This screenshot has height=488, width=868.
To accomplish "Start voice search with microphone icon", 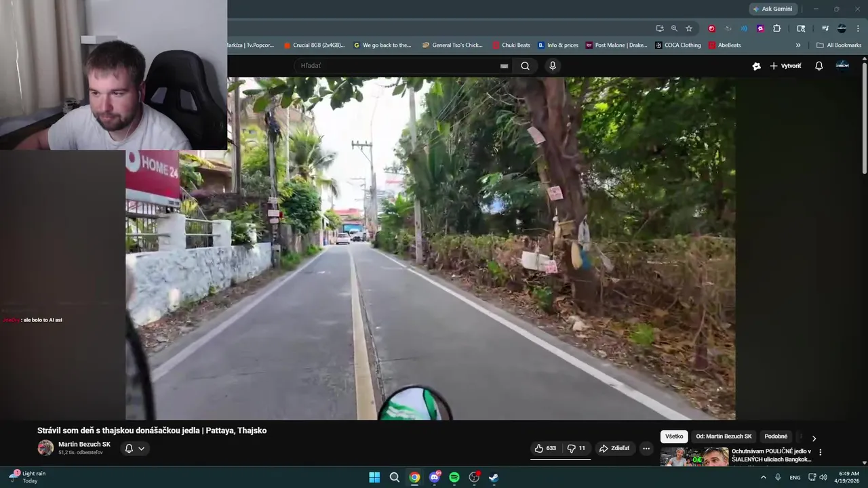I will point(553,66).
